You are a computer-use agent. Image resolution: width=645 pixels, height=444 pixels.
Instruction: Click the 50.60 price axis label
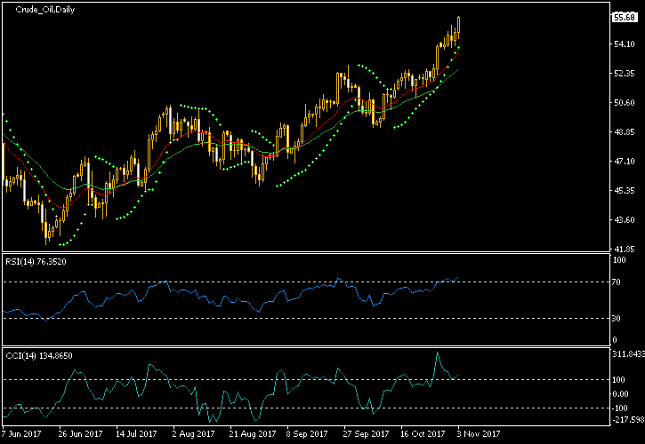pyautogui.click(x=624, y=102)
